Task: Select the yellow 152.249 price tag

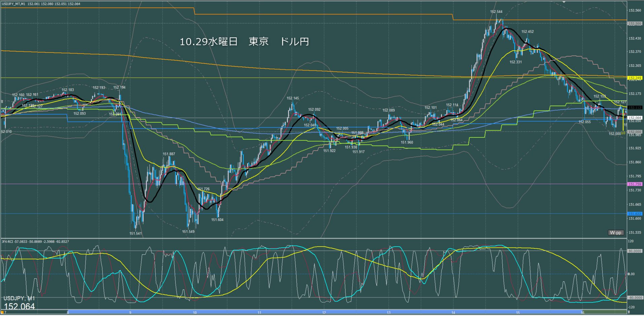Action: pyautogui.click(x=635, y=78)
